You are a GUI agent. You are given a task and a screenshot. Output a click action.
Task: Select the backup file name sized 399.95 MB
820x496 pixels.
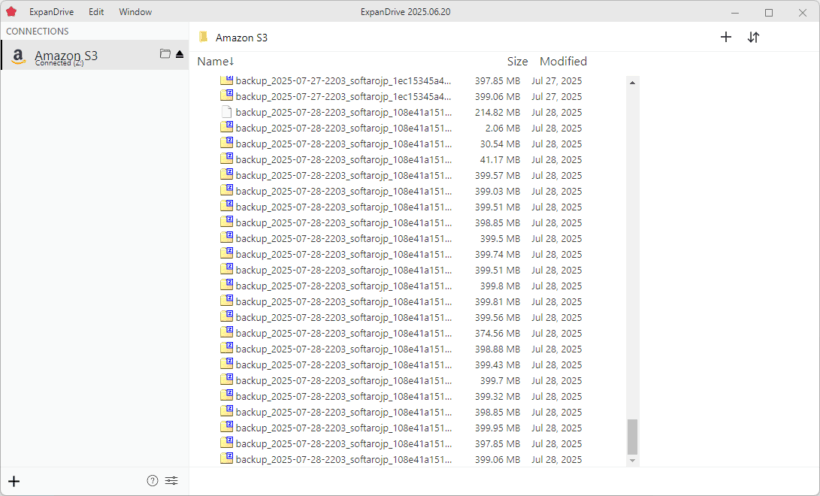click(x=344, y=428)
